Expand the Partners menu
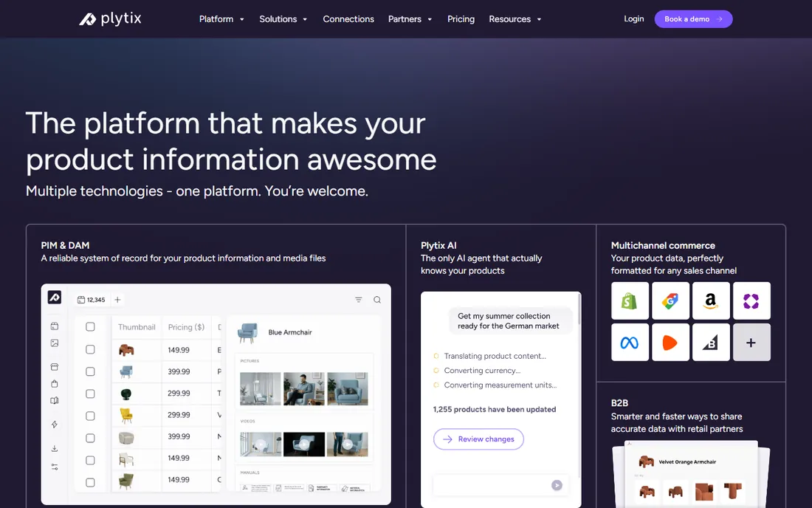 tap(410, 19)
